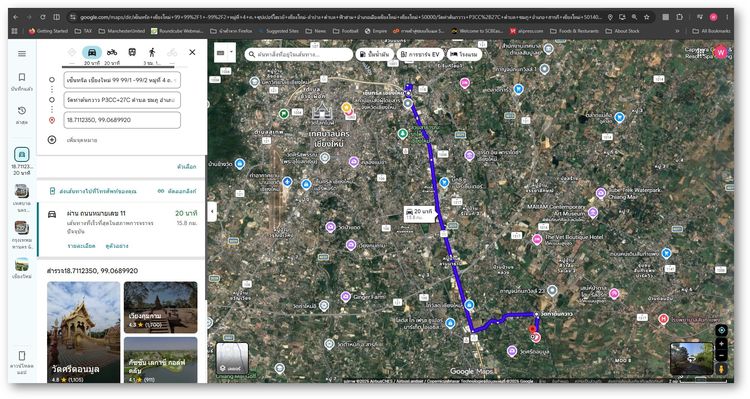Open Wiang Kum Kam photo card

click(160, 307)
